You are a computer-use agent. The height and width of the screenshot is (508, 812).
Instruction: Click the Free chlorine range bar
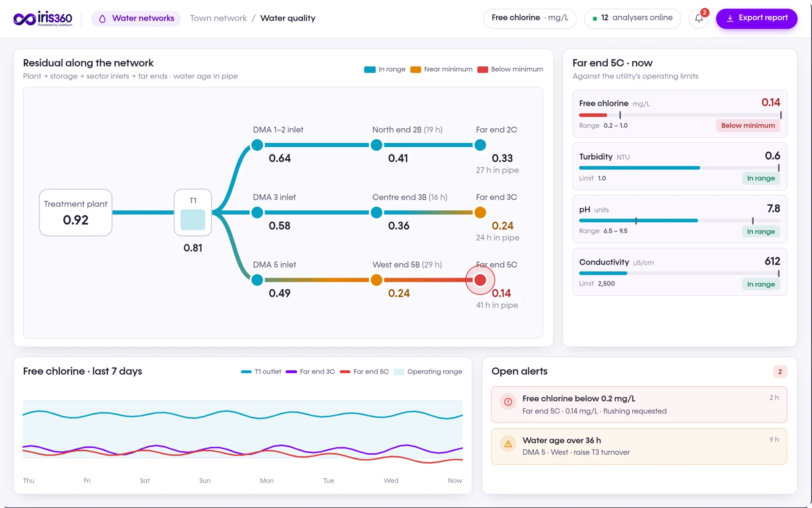(680, 115)
